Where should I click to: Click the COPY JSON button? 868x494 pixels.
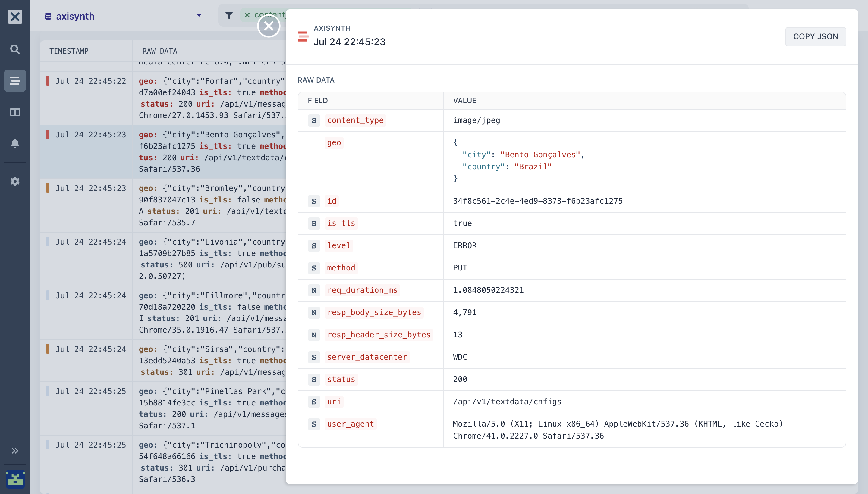815,36
